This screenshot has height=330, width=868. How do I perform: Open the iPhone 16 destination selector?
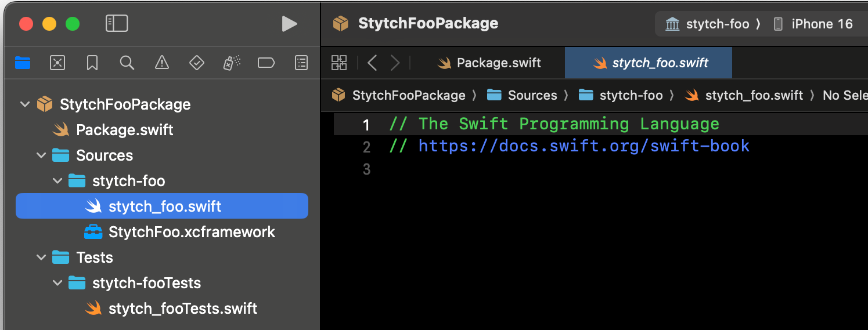813,24
